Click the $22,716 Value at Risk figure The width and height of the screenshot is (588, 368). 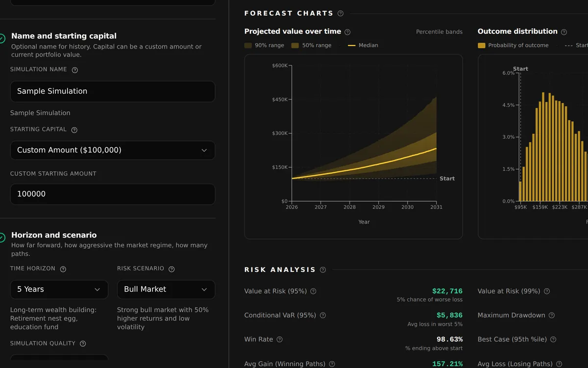coord(447,291)
